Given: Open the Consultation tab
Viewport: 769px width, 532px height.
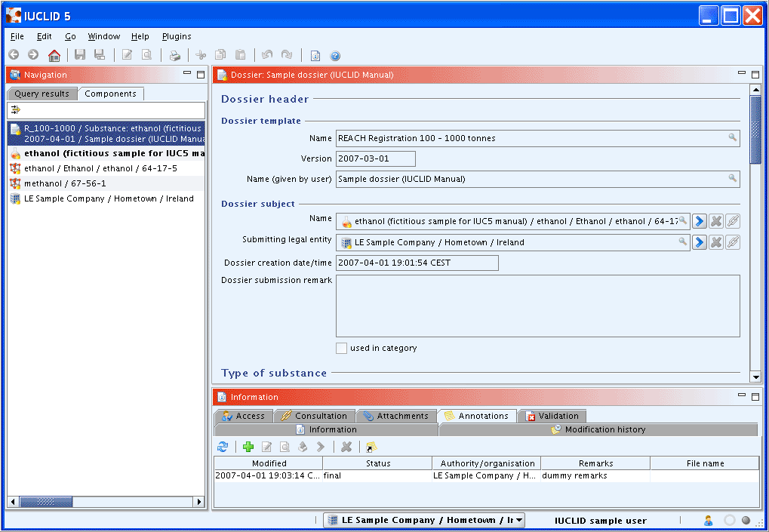Looking at the screenshot, I should point(315,416).
